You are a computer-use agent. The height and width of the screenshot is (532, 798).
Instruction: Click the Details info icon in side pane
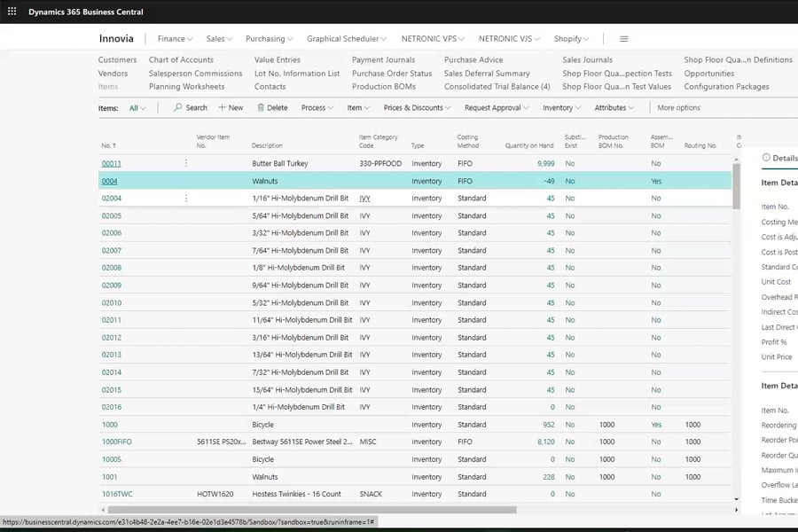[x=766, y=158]
